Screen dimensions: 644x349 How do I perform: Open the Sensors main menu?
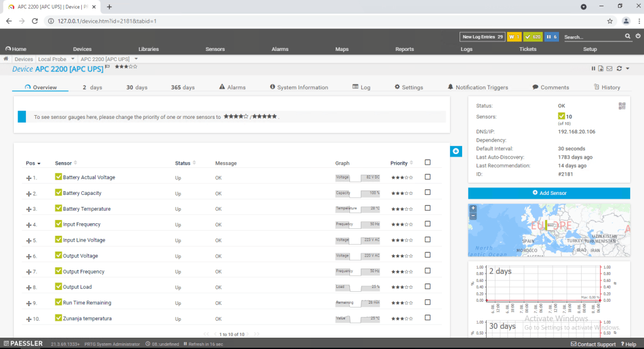[x=215, y=49]
